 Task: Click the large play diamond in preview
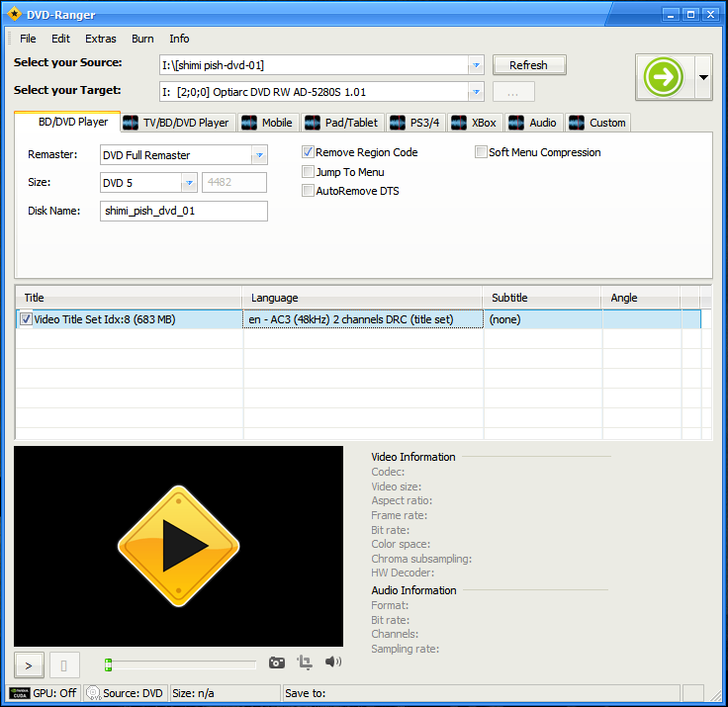pos(179,546)
